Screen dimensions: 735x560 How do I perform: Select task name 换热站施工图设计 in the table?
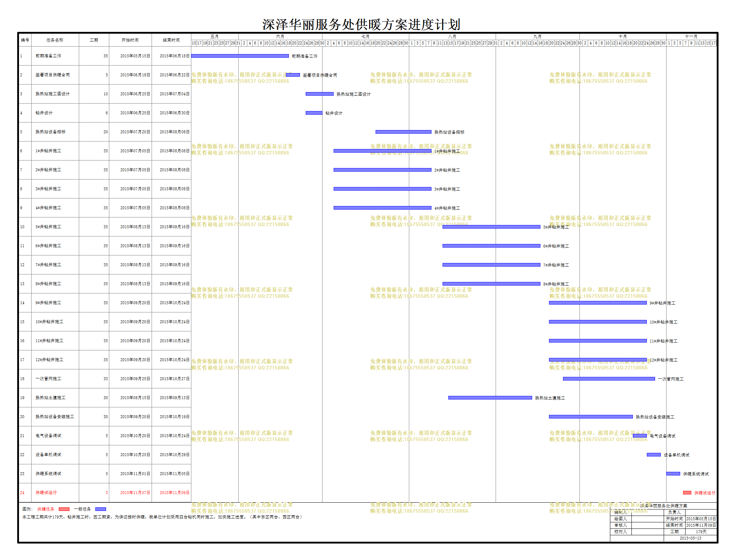(53, 94)
